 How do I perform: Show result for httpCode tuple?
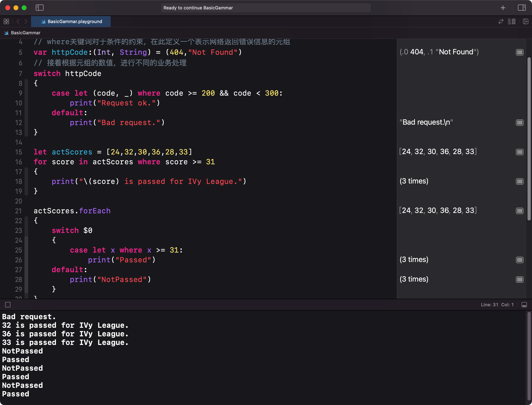pos(520,52)
